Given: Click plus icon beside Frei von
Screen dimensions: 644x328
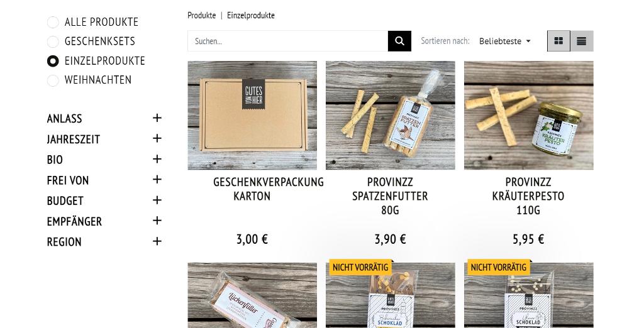Looking at the screenshot, I should coord(157,180).
